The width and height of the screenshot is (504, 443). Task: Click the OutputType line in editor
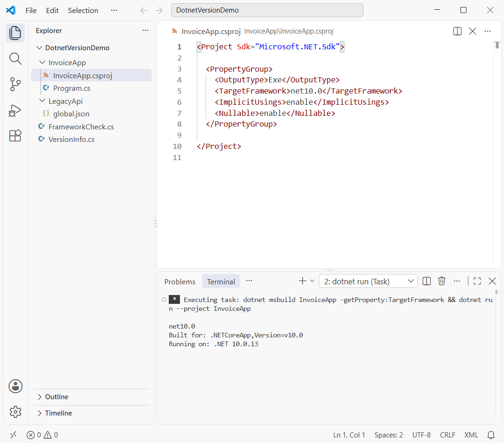coord(277,80)
